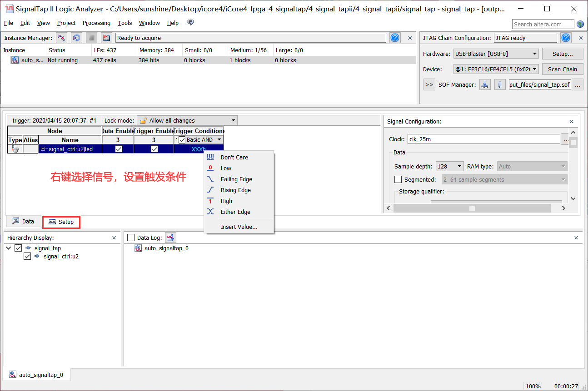Toggle the Data Log checkbox
The height and width of the screenshot is (391, 588).
click(x=131, y=238)
